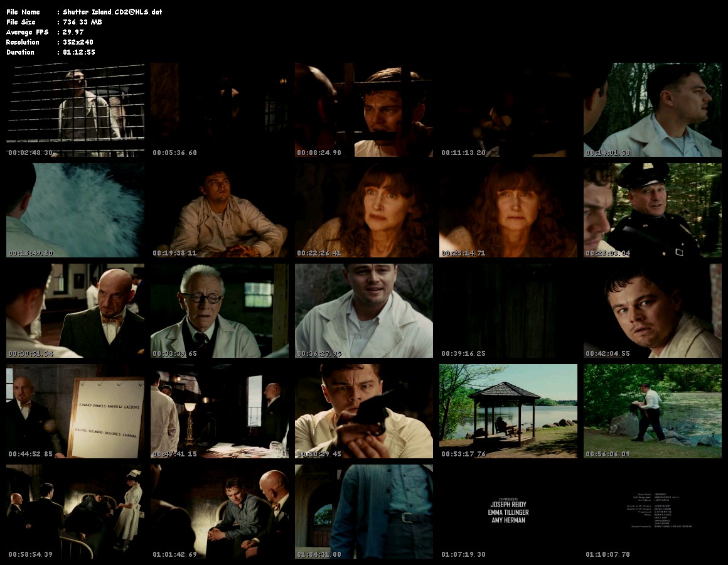The height and width of the screenshot is (565, 728).
Task: Open the scrolling credits frame at 01:10:07.70
Action: coord(653,512)
